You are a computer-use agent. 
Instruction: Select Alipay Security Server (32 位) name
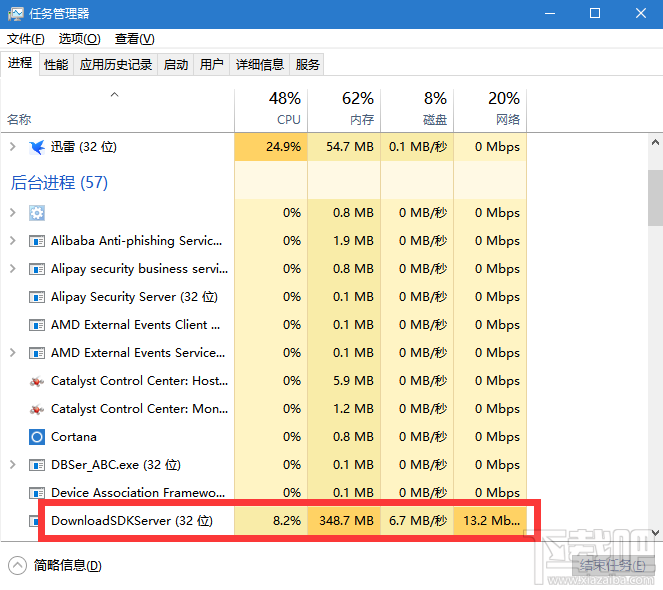(134, 297)
